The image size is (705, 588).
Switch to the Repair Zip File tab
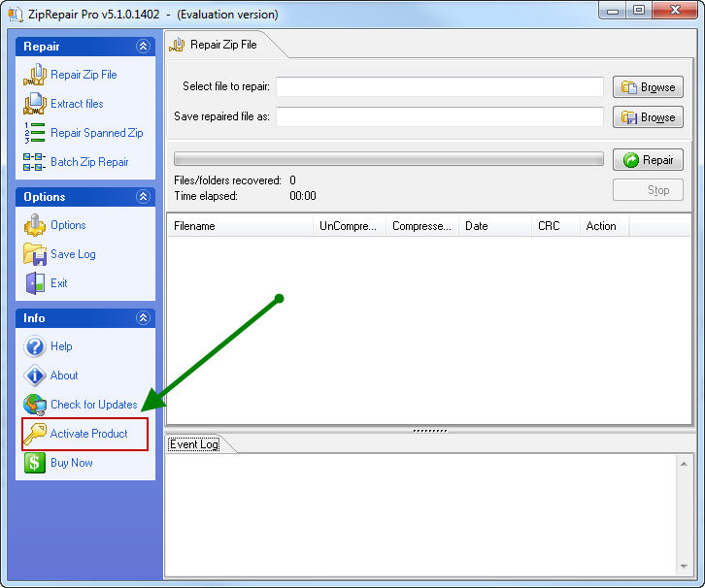pos(221,45)
